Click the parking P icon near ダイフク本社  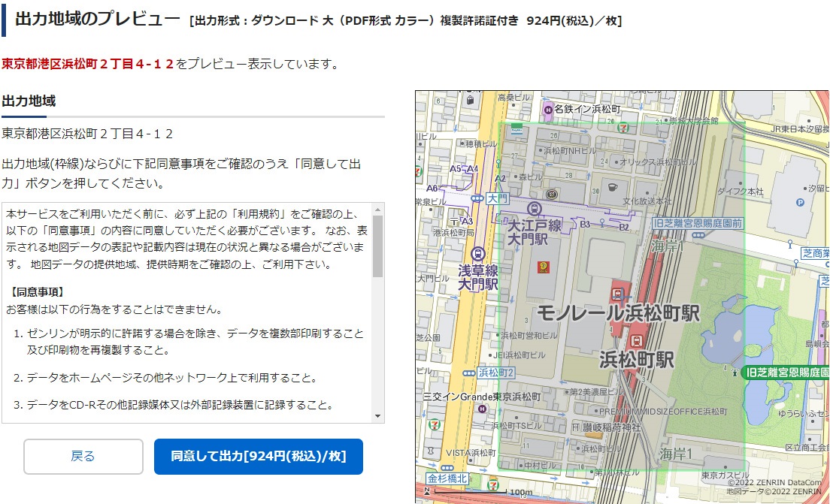pos(798,202)
